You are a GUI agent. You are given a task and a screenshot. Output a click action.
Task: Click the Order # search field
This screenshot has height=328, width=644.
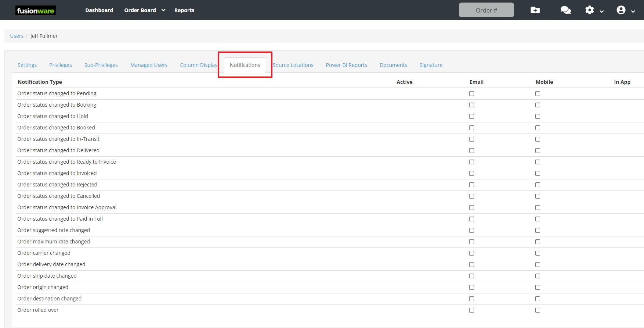[x=486, y=10]
